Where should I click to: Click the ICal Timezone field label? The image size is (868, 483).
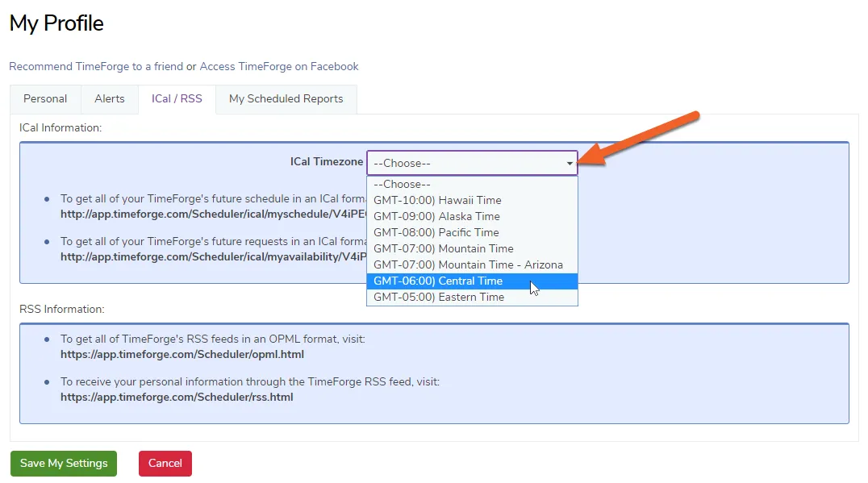[x=327, y=161]
